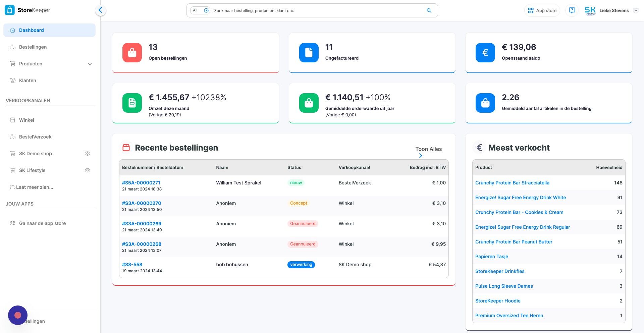
Task: Open the Lieke Stevens account dropdown
Action: coord(636,10)
